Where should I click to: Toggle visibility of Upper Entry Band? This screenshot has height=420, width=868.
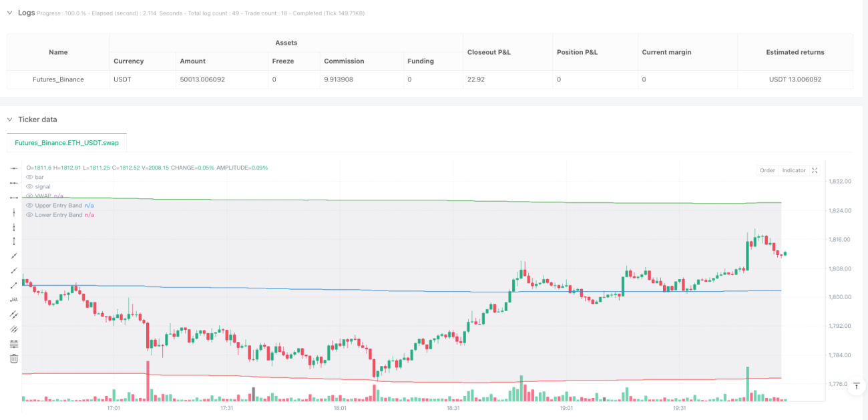click(29, 205)
